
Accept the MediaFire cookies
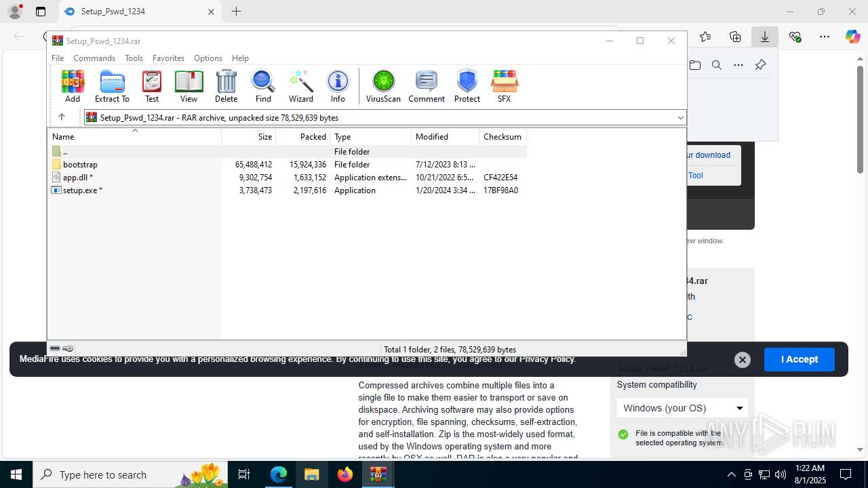point(800,359)
